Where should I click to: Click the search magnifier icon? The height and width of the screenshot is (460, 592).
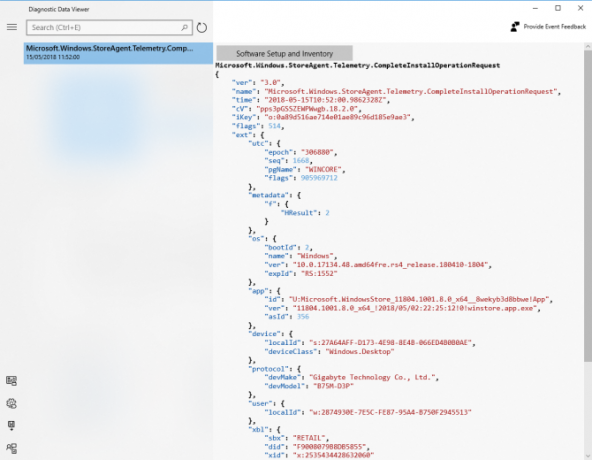coord(184,28)
